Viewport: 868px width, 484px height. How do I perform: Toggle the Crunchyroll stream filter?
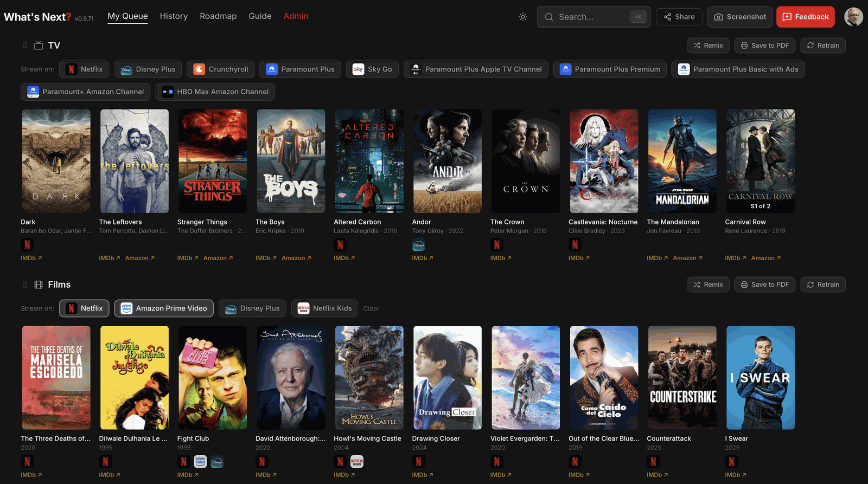[x=221, y=69]
